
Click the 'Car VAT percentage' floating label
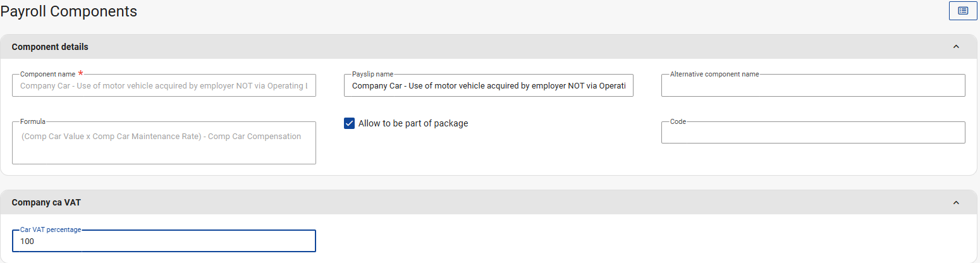(51, 229)
